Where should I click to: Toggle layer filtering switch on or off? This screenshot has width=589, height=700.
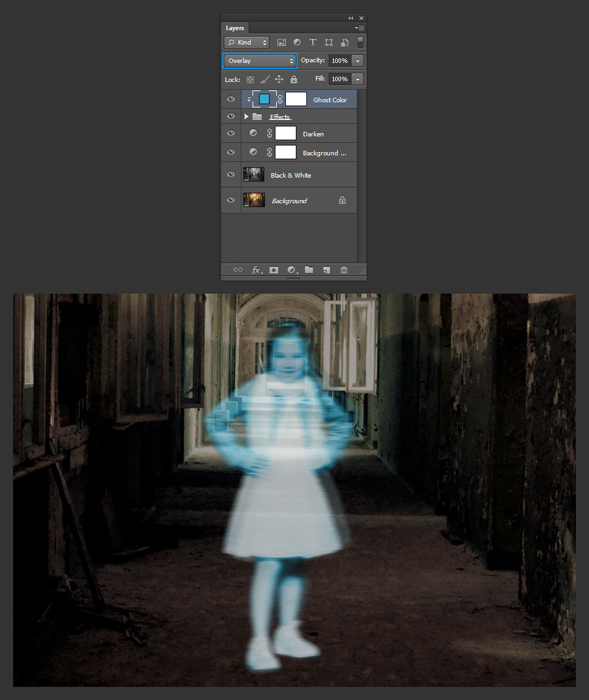(360, 43)
